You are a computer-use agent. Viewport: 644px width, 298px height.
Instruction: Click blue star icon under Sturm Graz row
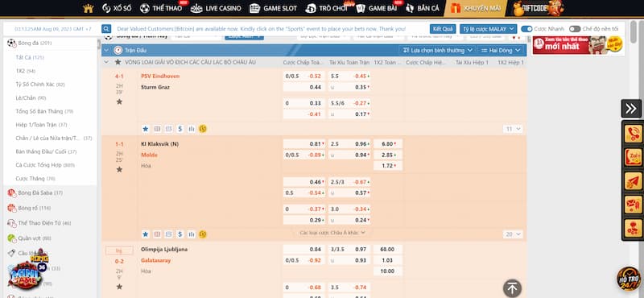(x=146, y=129)
